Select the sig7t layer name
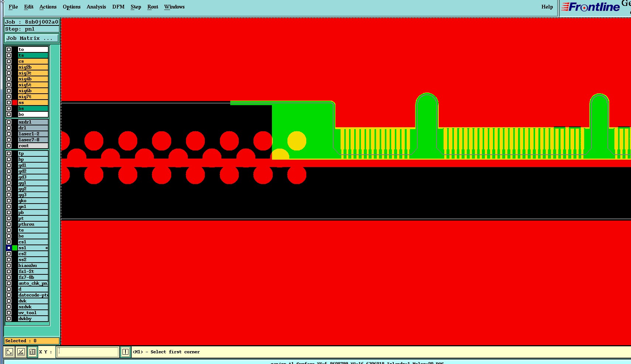631x364 pixels. (33, 97)
